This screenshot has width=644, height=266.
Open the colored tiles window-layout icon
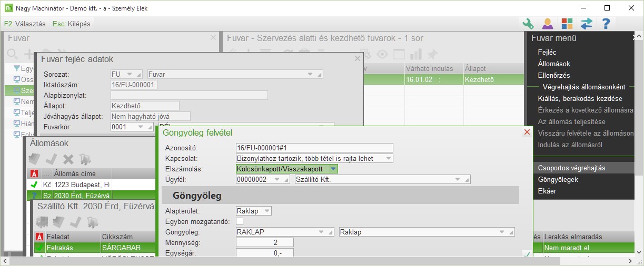click(x=567, y=24)
